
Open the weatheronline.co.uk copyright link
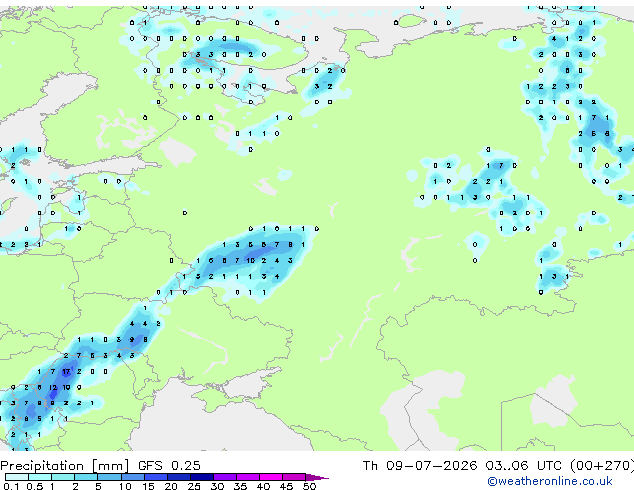pos(550,481)
